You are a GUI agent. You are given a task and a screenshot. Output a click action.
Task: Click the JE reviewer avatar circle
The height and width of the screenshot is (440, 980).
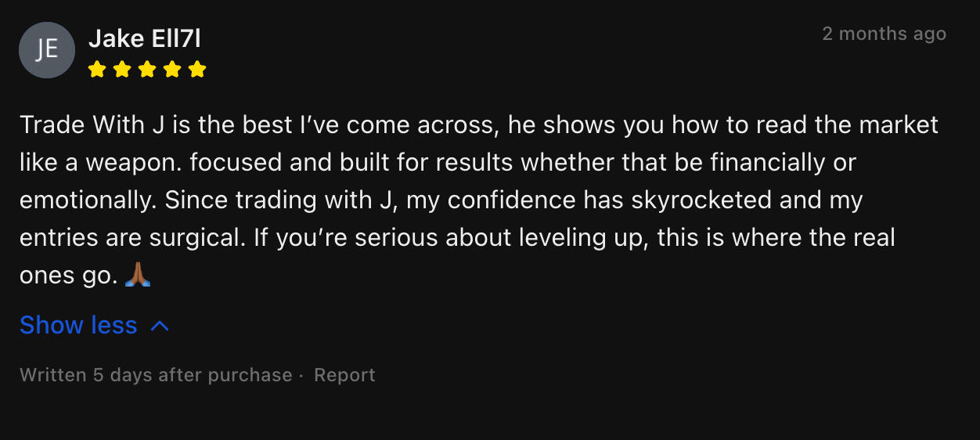click(x=47, y=50)
